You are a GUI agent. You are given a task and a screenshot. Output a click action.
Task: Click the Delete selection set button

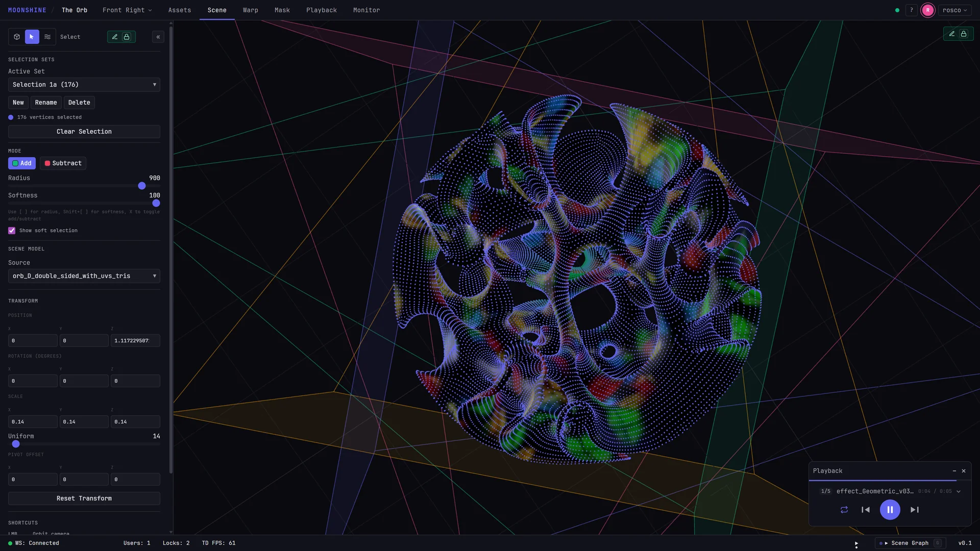click(x=79, y=103)
